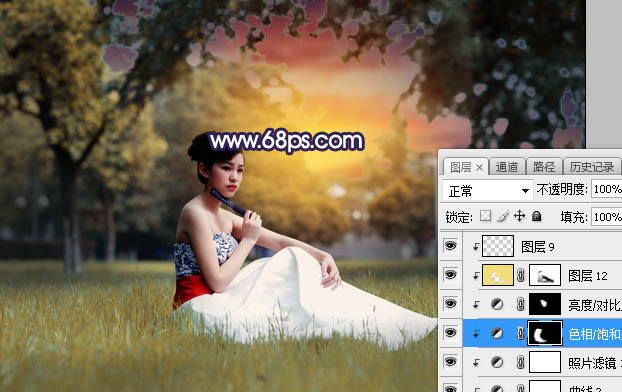Click the 色相/饱和 adjustment circle icon

point(497,333)
